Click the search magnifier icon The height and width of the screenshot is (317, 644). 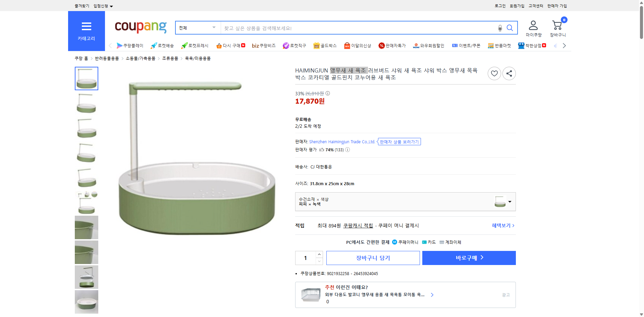point(510,28)
